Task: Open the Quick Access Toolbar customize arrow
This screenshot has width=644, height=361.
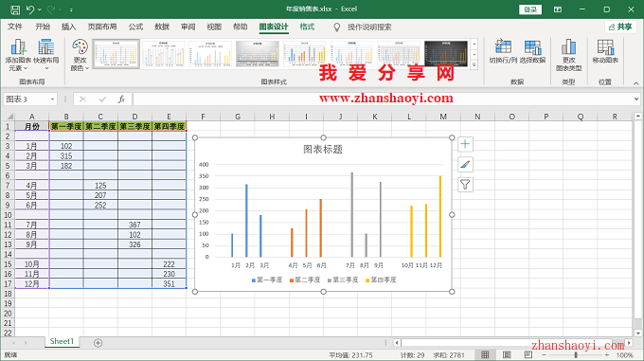Action: click(x=71, y=9)
